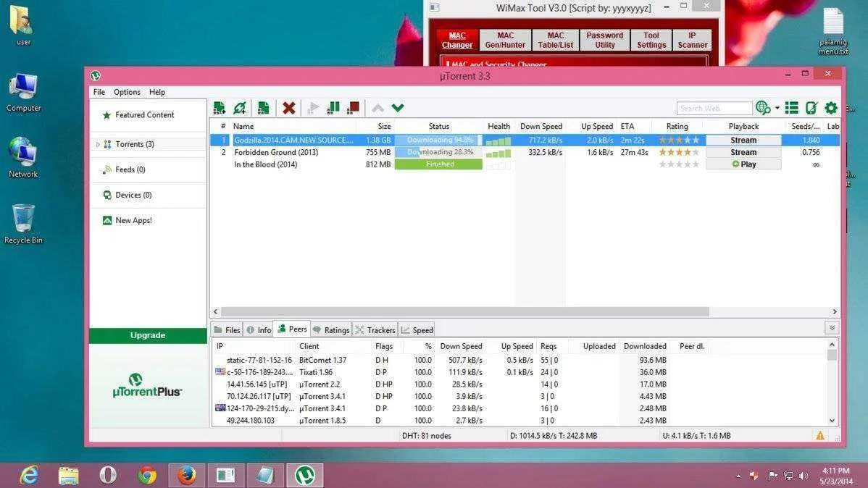Select In the Blood (2014) row
Image resolution: width=868 pixels, height=488 pixels.
(525, 164)
